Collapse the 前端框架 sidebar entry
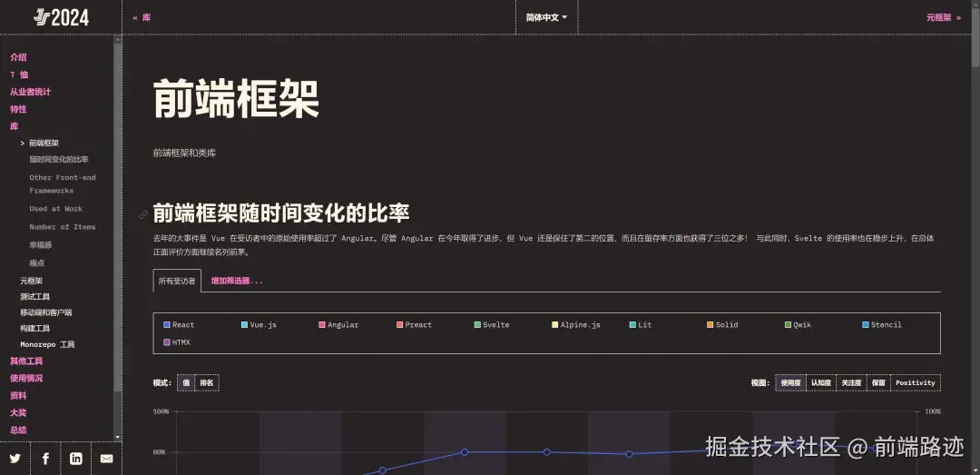Image resolution: width=980 pixels, height=475 pixels. point(40,143)
